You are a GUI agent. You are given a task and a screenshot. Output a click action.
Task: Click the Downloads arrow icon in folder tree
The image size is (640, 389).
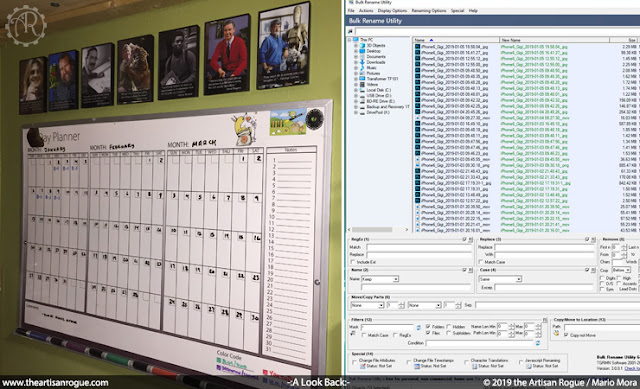pyautogui.click(x=362, y=62)
